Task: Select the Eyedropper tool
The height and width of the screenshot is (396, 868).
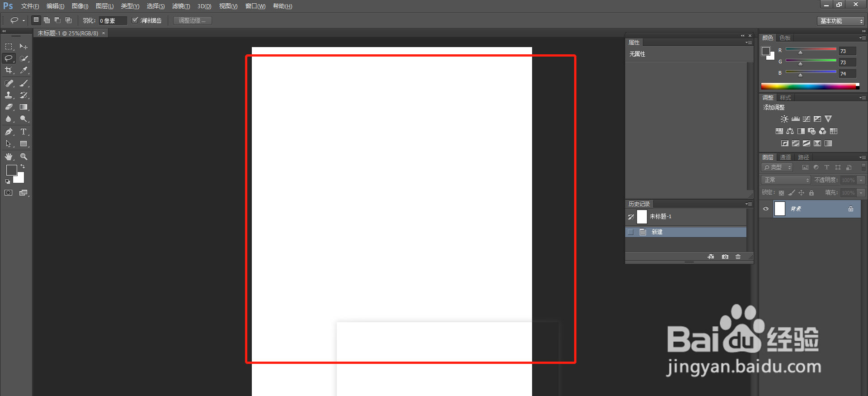Action: click(x=24, y=70)
